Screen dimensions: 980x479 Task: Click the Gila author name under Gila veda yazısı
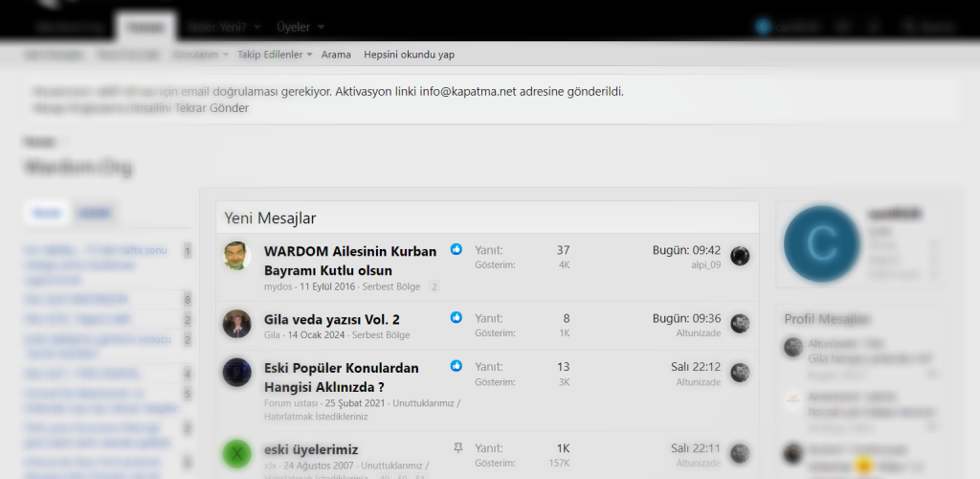pos(272,334)
